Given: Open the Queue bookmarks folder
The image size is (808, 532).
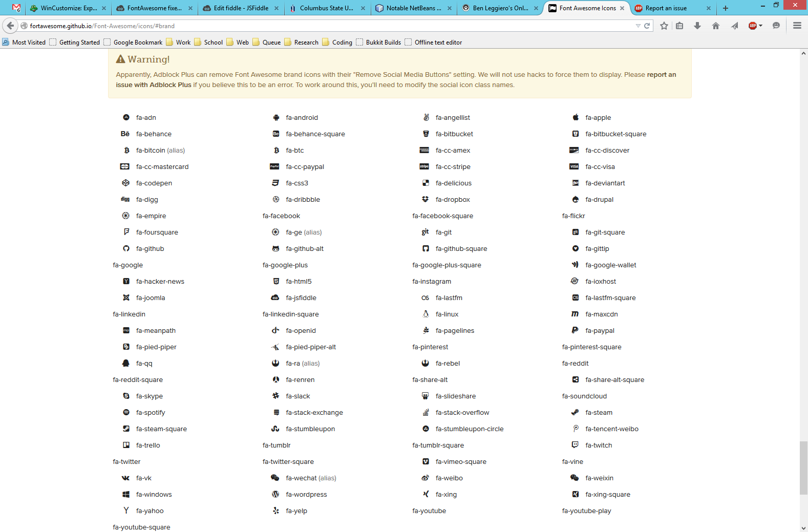Looking at the screenshot, I should [x=267, y=42].
